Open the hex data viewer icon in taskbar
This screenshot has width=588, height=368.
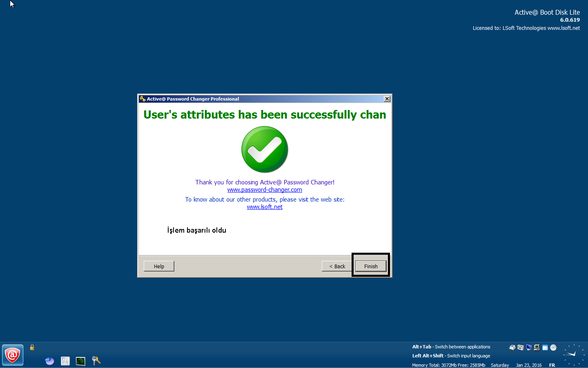(65, 361)
